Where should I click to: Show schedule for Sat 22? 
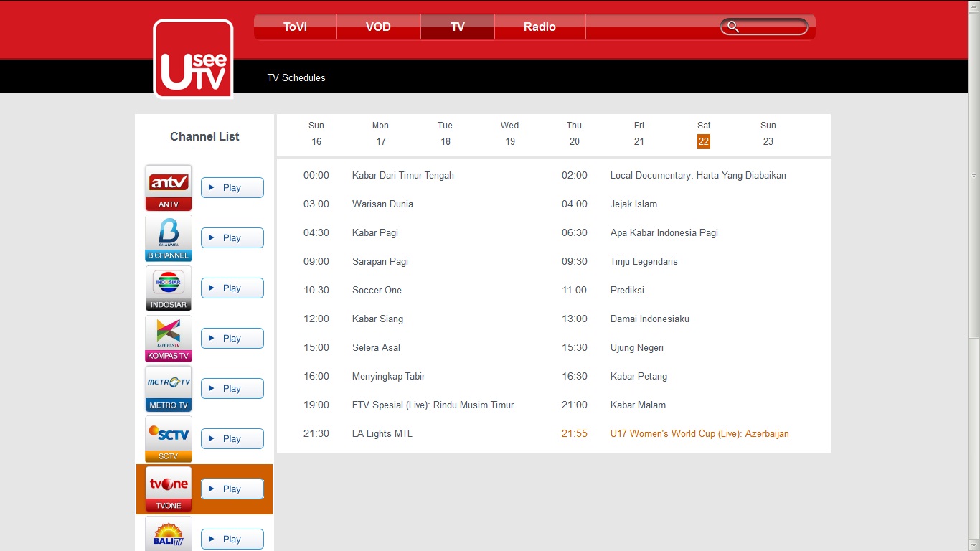(x=704, y=134)
